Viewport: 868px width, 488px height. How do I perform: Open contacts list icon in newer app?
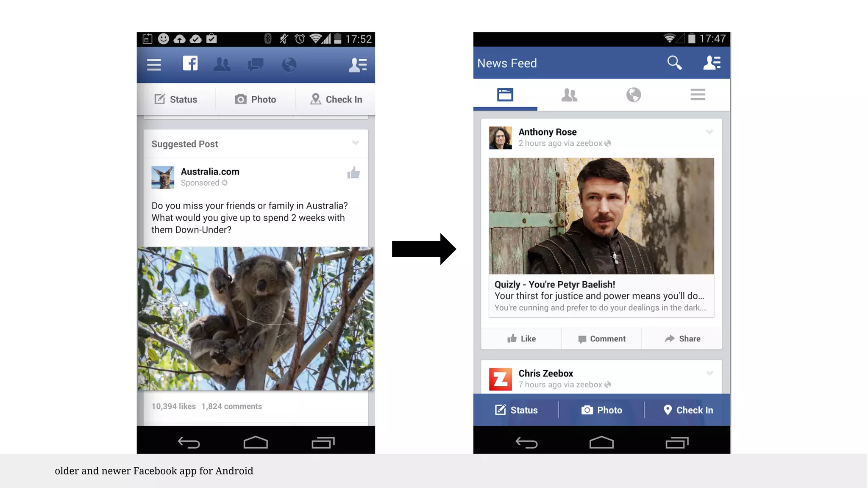pos(712,63)
